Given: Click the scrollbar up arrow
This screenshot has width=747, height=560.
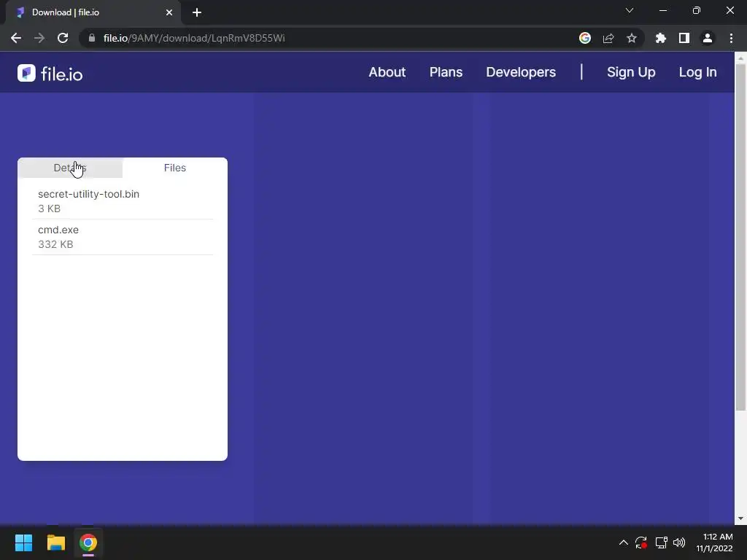Looking at the screenshot, I should (x=740, y=58).
